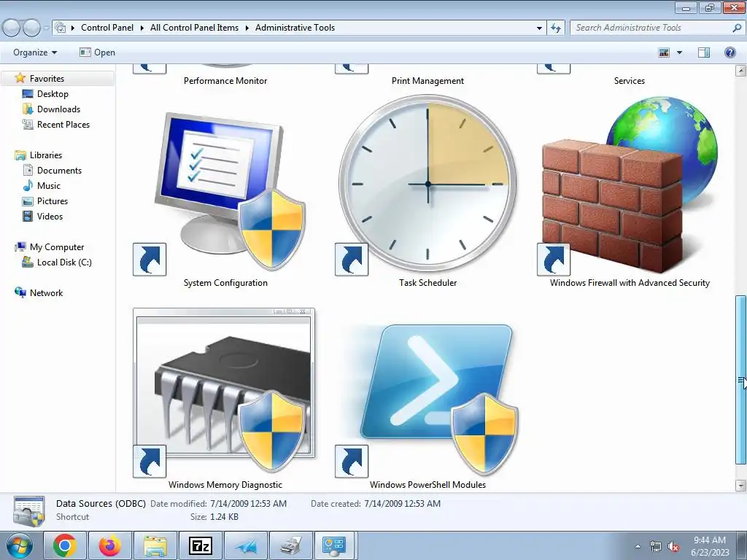
Task: Open the recent pages dropdown arrow
Action: 46,28
